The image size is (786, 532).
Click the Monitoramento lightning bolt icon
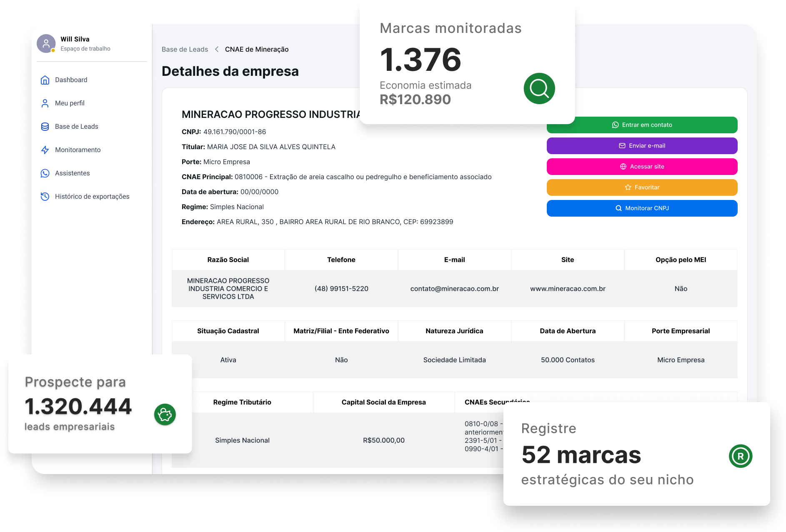pos(45,150)
